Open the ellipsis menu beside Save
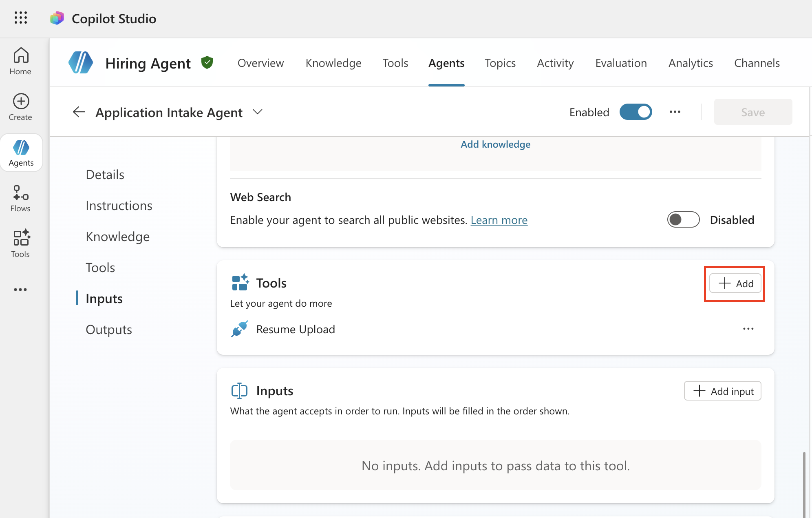 (x=675, y=112)
